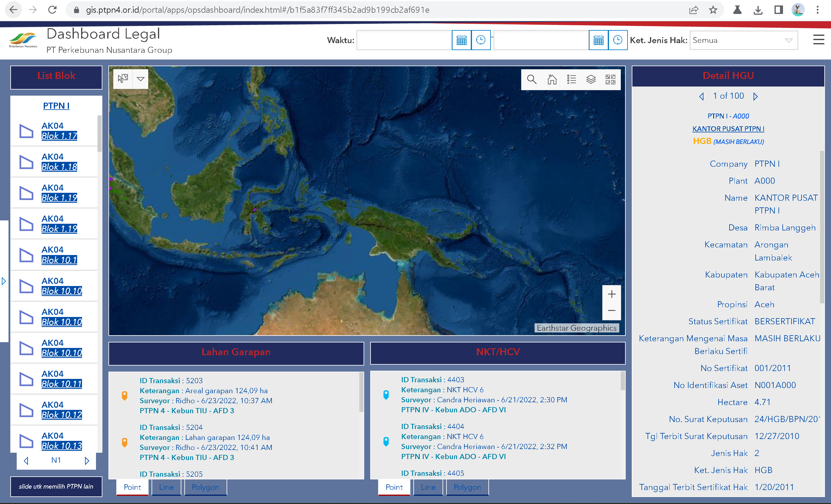The height and width of the screenshot is (504, 831).
Task: Select AK04 Blok 10.12 polygon icon
Action: point(26,410)
